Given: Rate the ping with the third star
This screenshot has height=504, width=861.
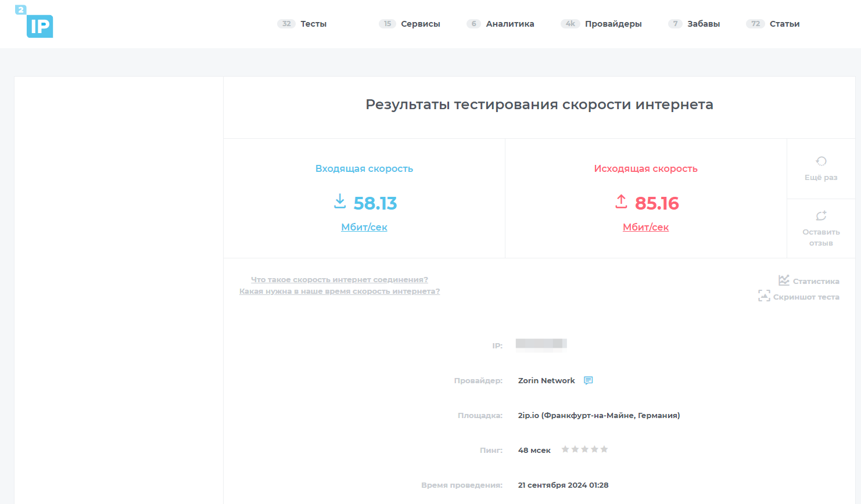Looking at the screenshot, I should coord(584,449).
